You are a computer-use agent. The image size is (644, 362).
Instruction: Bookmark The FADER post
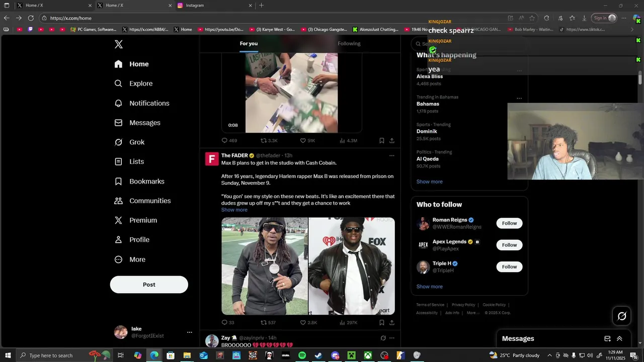[382, 323]
